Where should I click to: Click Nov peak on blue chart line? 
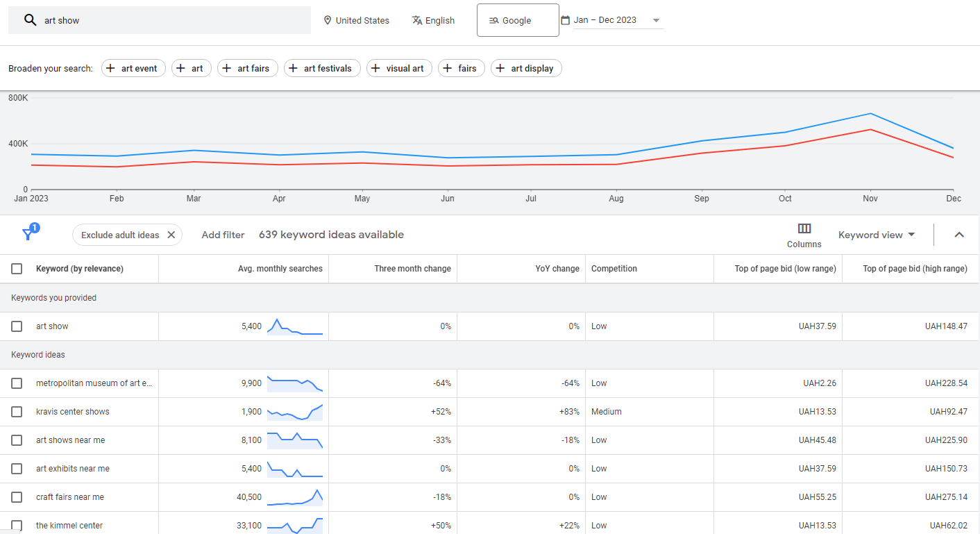pyautogui.click(x=870, y=113)
